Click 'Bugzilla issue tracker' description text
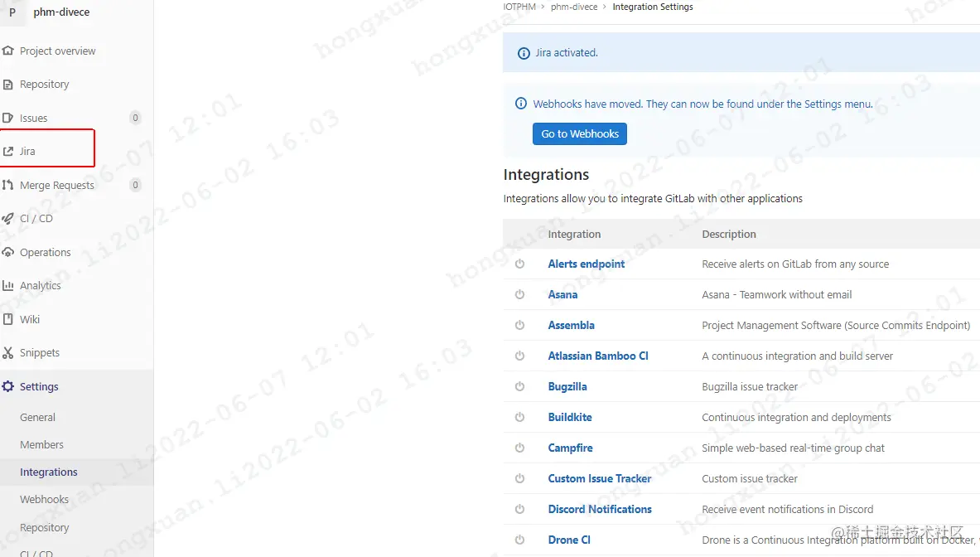980x557 pixels. pyautogui.click(x=750, y=386)
